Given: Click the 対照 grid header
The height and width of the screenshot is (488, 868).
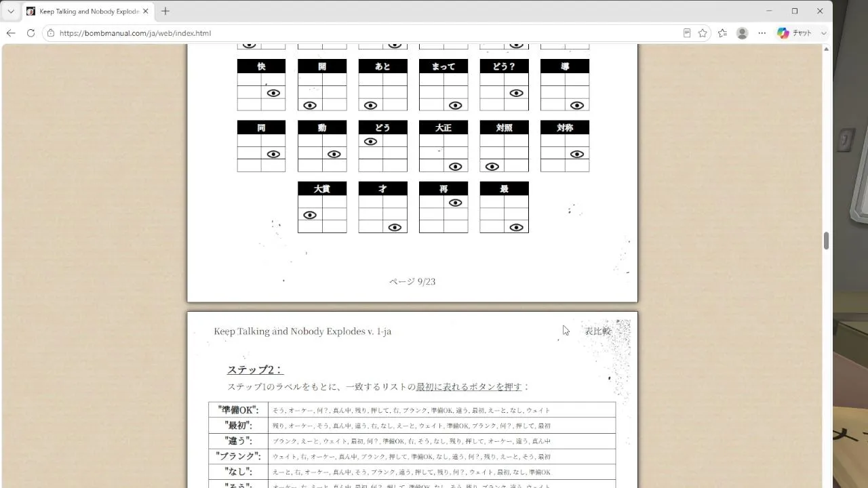Looking at the screenshot, I should pos(504,127).
